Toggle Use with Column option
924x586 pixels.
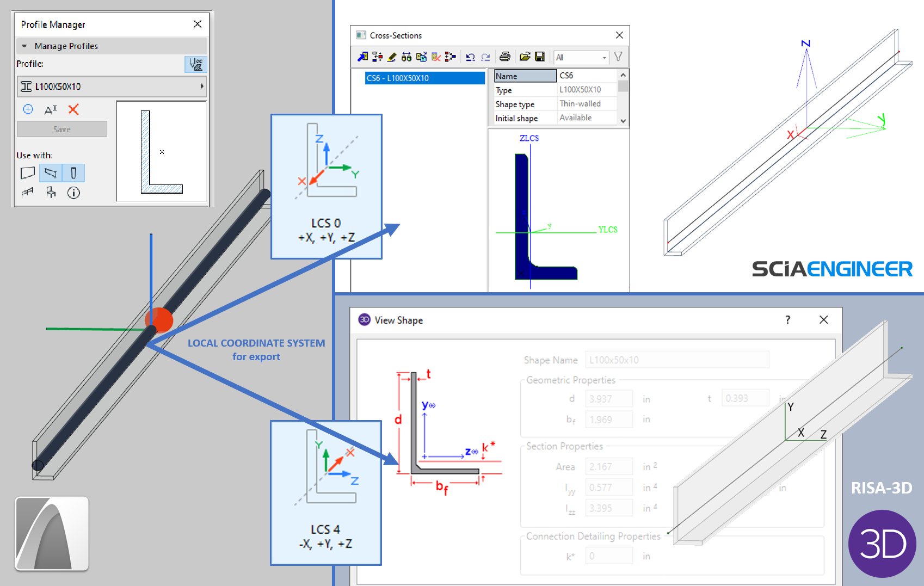pos(73,173)
